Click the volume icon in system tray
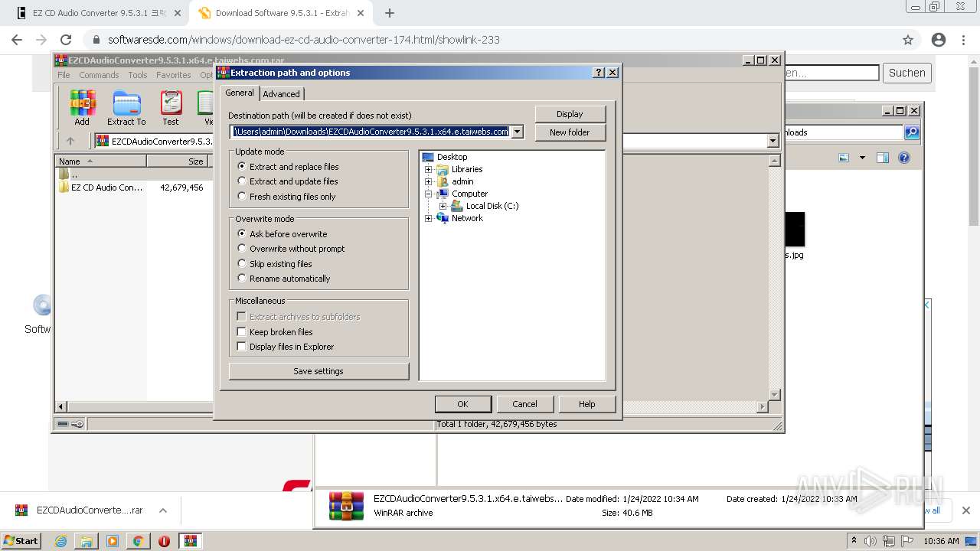Viewport: 980px width, 551px height. point(871,541)
